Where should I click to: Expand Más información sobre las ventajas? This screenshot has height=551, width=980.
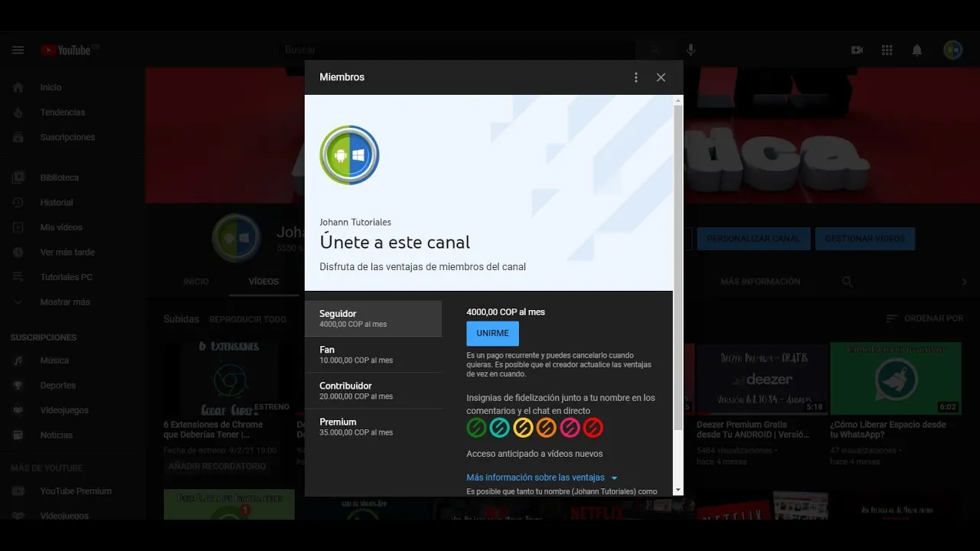pyautogui.click(x=542, y=478)
